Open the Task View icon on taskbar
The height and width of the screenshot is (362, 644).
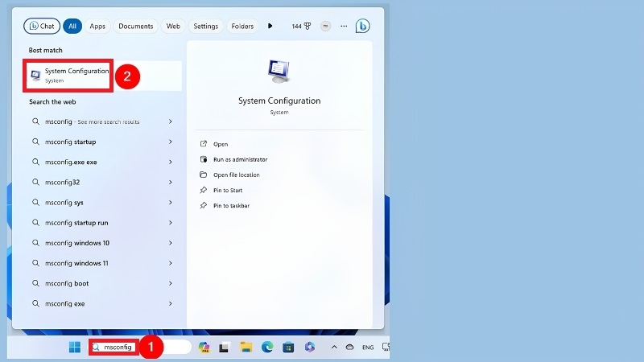click(x=224, y=348)
